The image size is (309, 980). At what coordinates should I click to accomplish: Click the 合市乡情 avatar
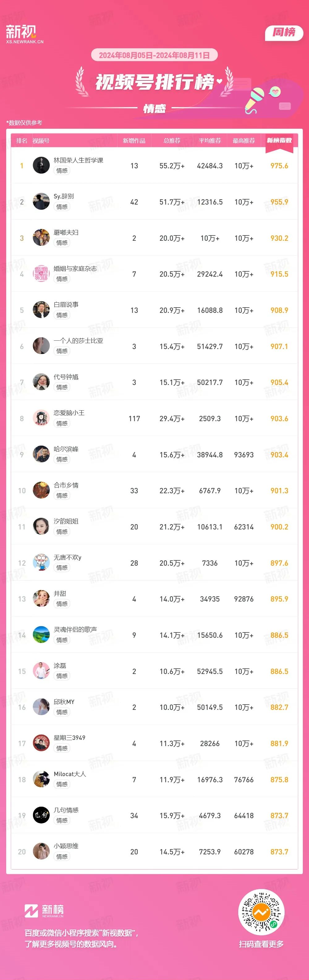[41, 490]
